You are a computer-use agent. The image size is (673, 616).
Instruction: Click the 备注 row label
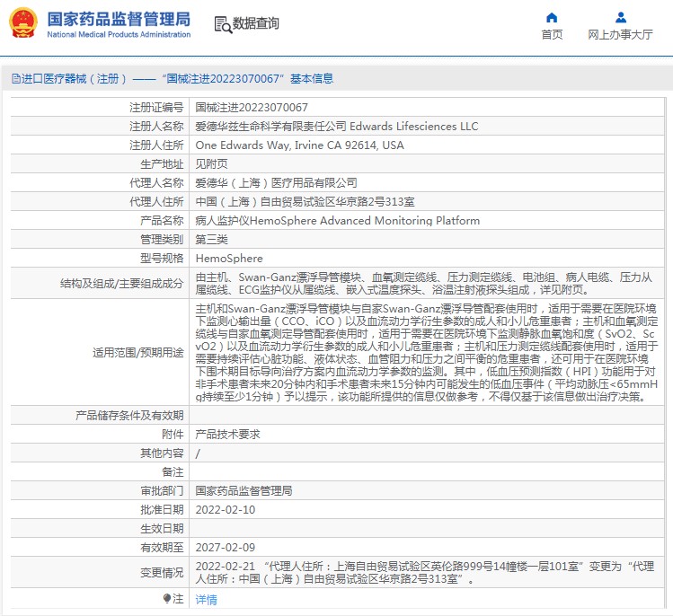(x=173, y=471)
